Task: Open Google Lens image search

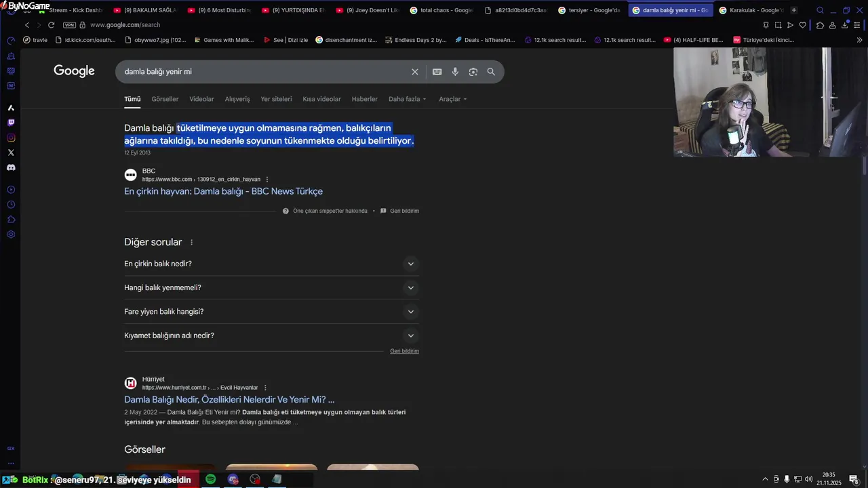Action: 473,72
